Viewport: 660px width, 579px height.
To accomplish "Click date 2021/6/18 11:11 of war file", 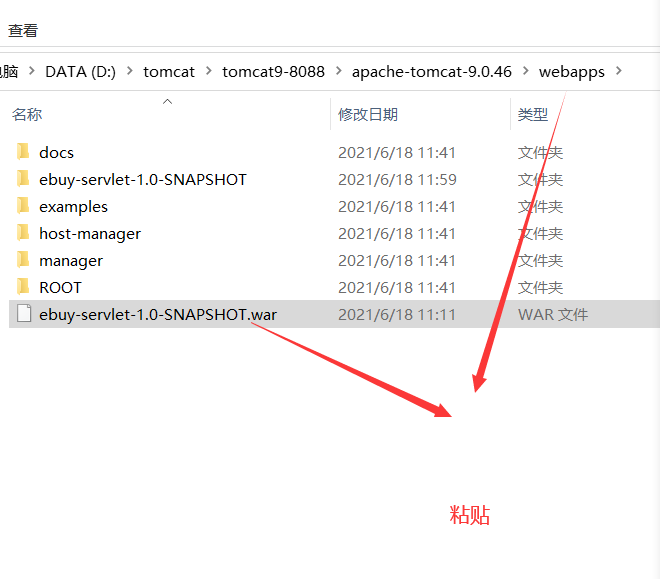I will tap(397, 315).
